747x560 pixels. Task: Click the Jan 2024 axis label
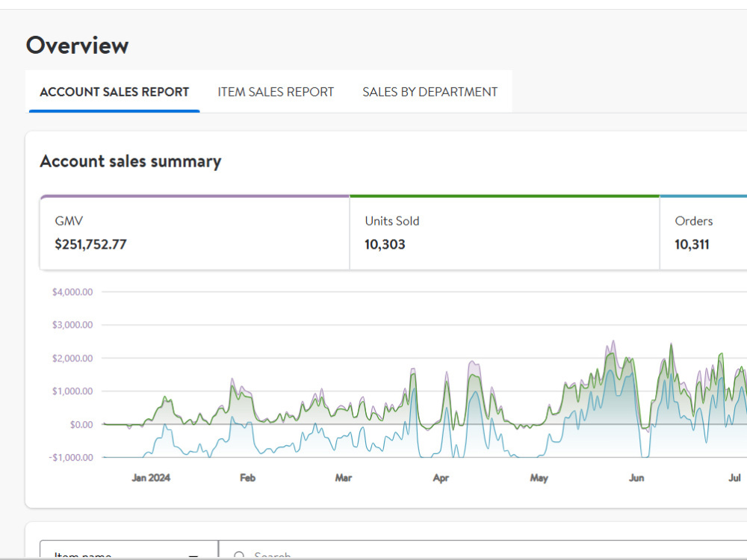pos(151,478)
